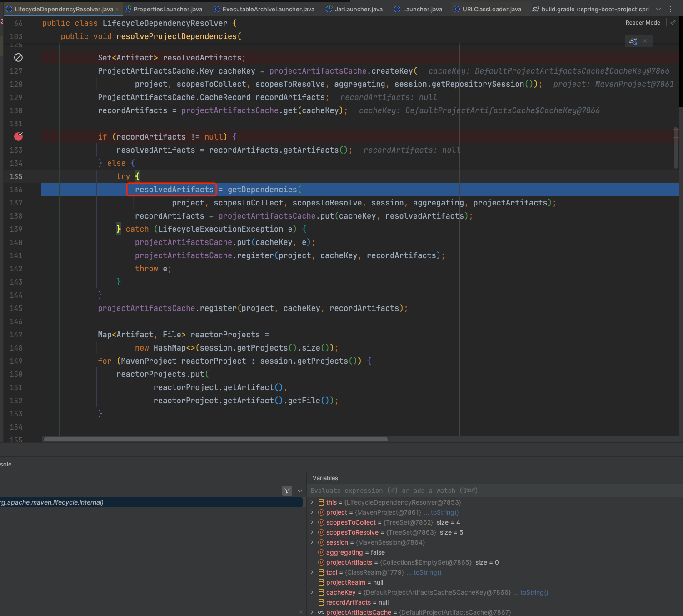Open the dropdown next to the filter icon
This screenshot has height=616, width=683.
coord(300,491)
